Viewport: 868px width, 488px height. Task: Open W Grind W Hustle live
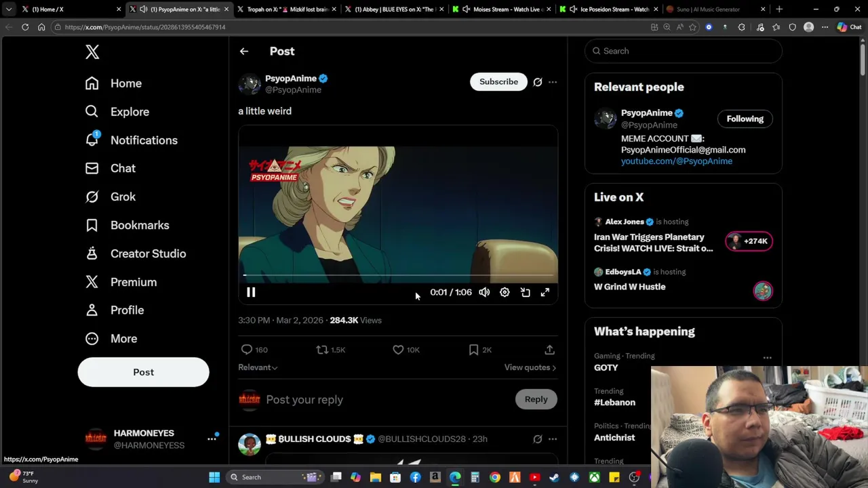tap(630, 287)
